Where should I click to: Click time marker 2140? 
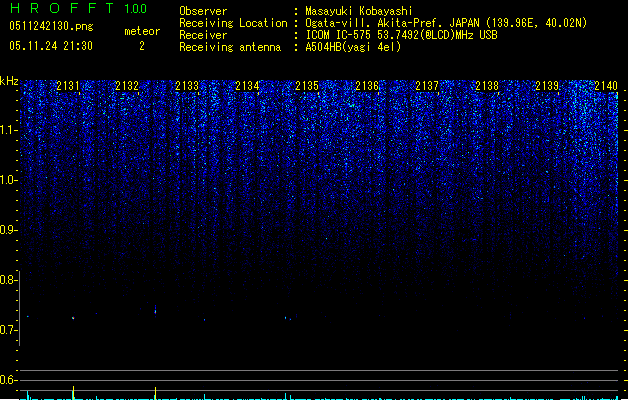point(606,86)
